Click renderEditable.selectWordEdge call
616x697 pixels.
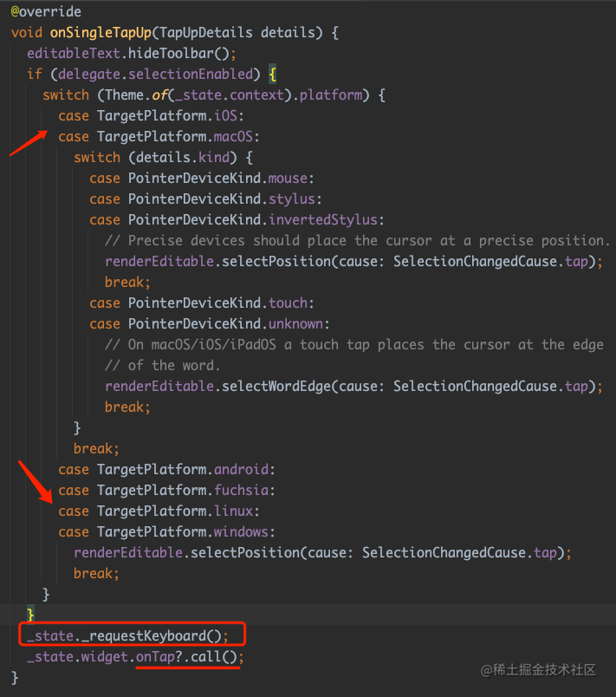(354, 387)
